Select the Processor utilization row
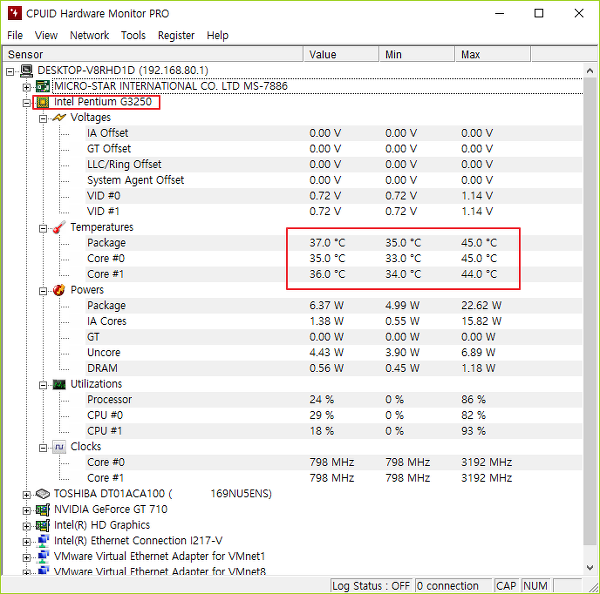The height and width of the screenshot is (594, 600). (x=333, y=400)
